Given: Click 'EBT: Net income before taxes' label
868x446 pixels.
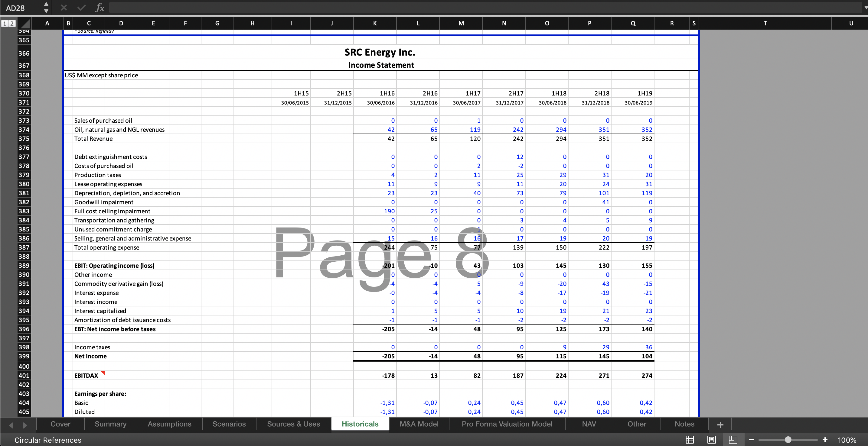Looking at the screenshot, I should tap(115, 329).
